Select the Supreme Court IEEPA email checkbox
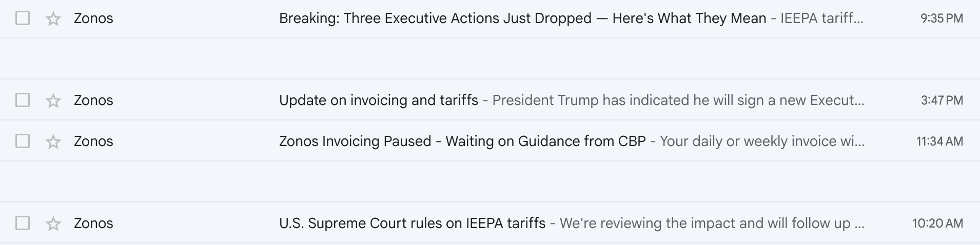The image size is (980, 245). click(x=23, y=223)
